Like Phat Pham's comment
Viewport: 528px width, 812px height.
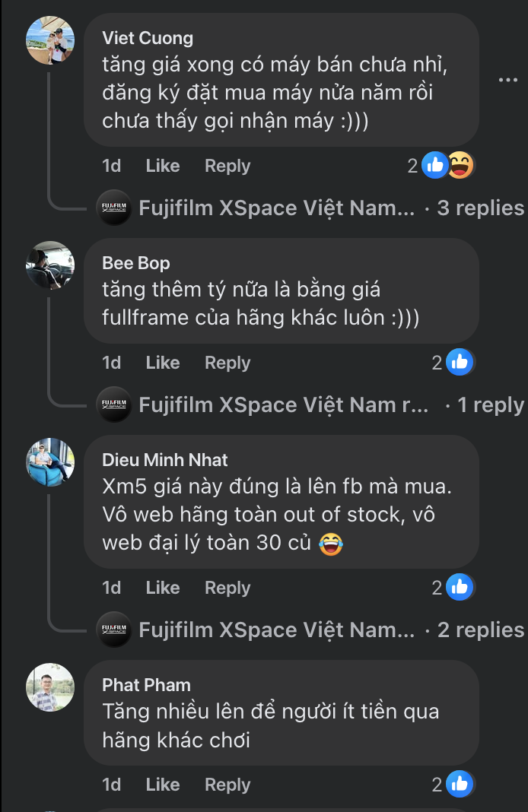(x=162, y=784)
